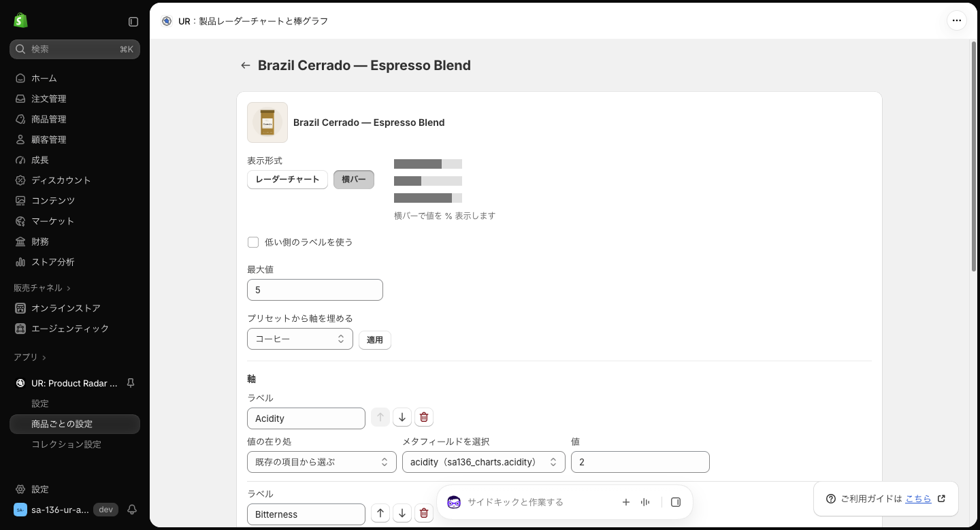Toggle 低い側のラベルを使う checkbox
This screenshot has width=980, height=530.
(x=253, y=242)
